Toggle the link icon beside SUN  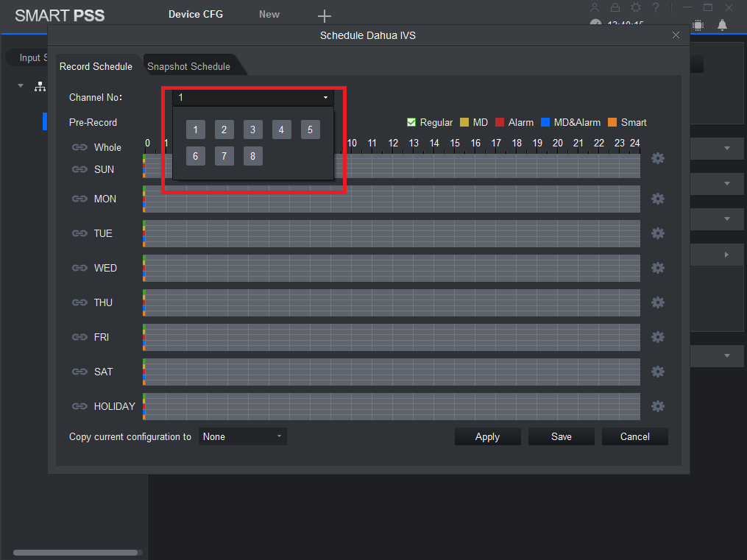click(x=79, y=169)
